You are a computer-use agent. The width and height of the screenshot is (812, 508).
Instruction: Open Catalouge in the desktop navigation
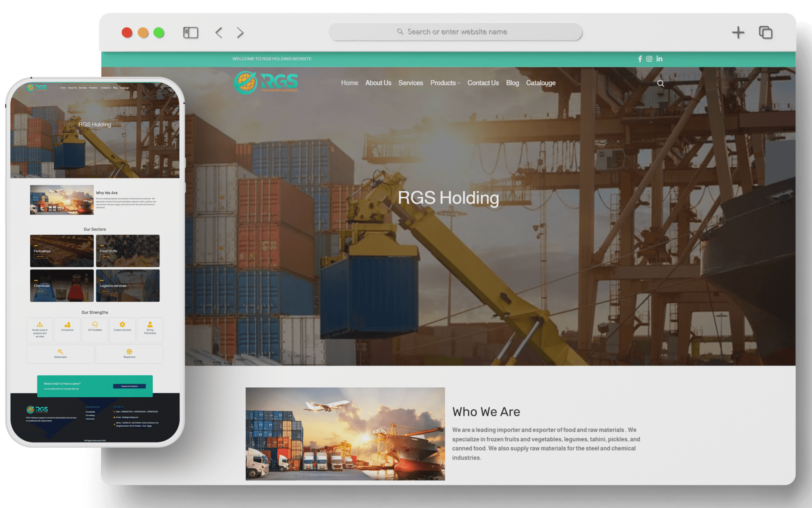click(x=541, y=83)
